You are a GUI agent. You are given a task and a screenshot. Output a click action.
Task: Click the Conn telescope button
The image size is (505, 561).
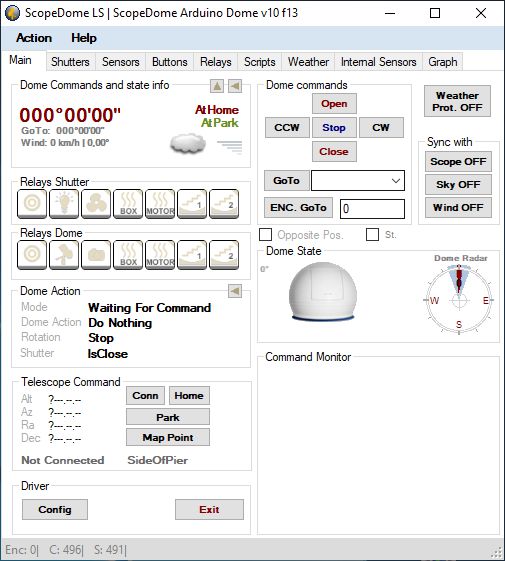coord(145,396)
